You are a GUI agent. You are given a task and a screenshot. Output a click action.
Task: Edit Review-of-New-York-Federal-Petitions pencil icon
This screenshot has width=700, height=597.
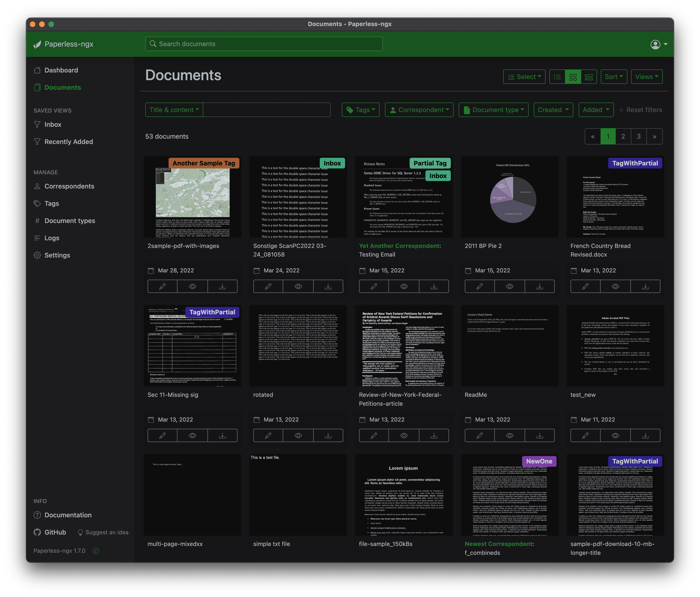[374, 436]
